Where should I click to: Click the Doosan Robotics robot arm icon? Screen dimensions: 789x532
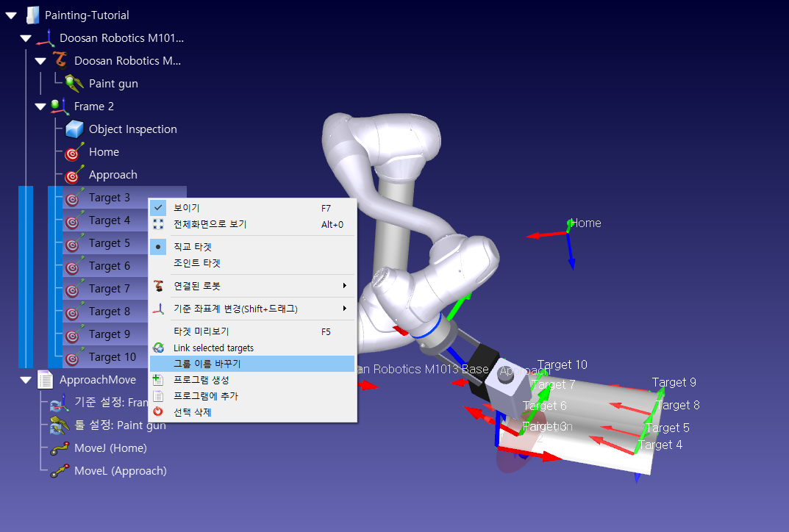point(60,61)
